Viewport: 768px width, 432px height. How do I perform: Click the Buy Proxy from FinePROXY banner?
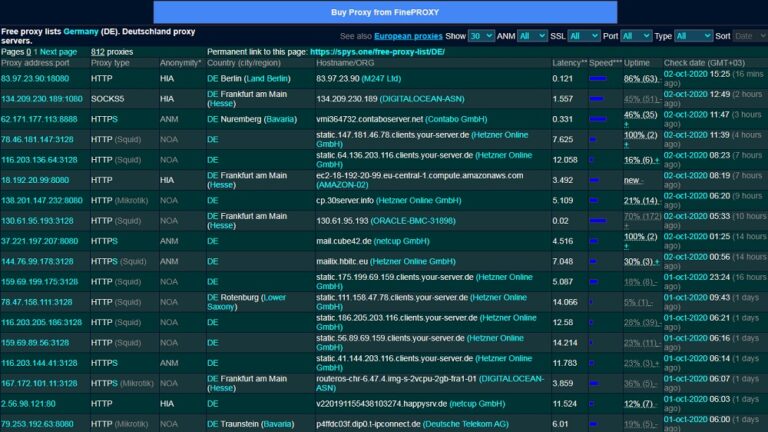(x=385, y=12)
